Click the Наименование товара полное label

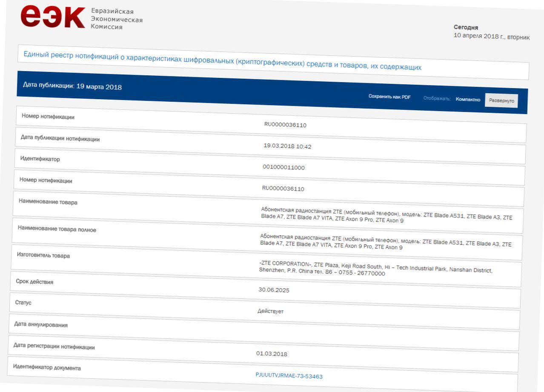(x=57, y=229)
